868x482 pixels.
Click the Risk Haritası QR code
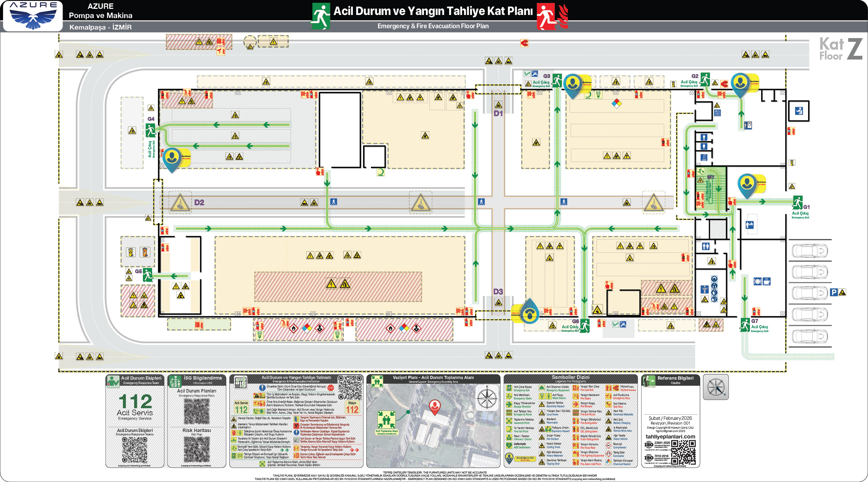click(197, 449)
